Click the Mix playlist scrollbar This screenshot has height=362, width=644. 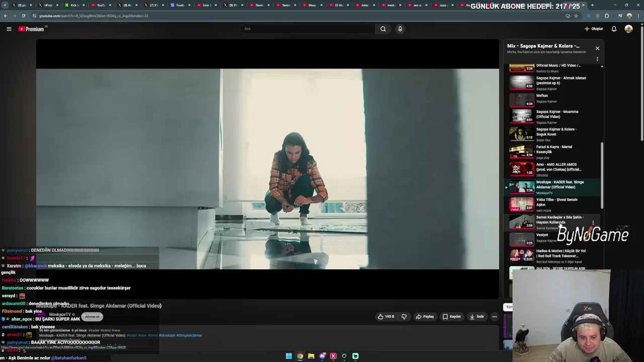click(x=602, y=175)
